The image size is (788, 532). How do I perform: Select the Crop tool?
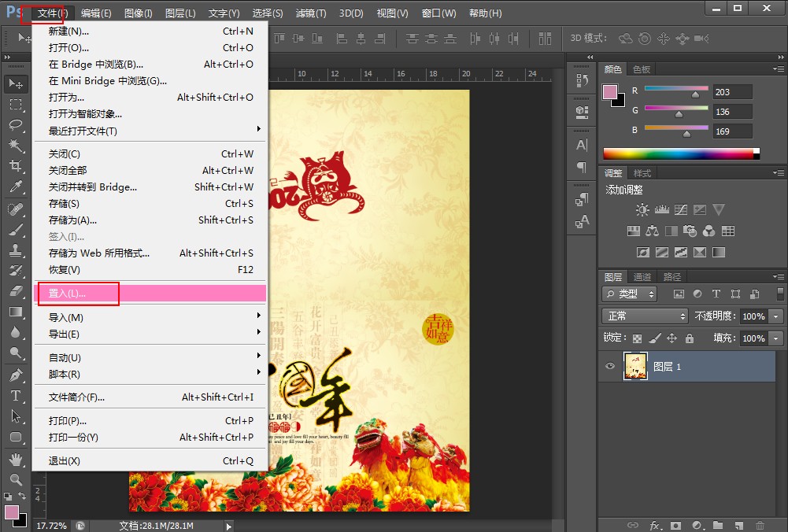16,166
